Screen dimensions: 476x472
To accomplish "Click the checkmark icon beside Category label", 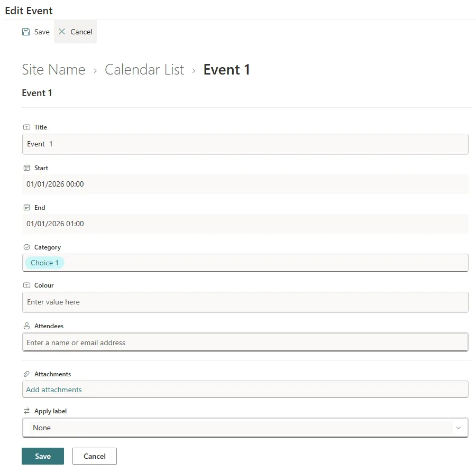I will tap(27, 247).
